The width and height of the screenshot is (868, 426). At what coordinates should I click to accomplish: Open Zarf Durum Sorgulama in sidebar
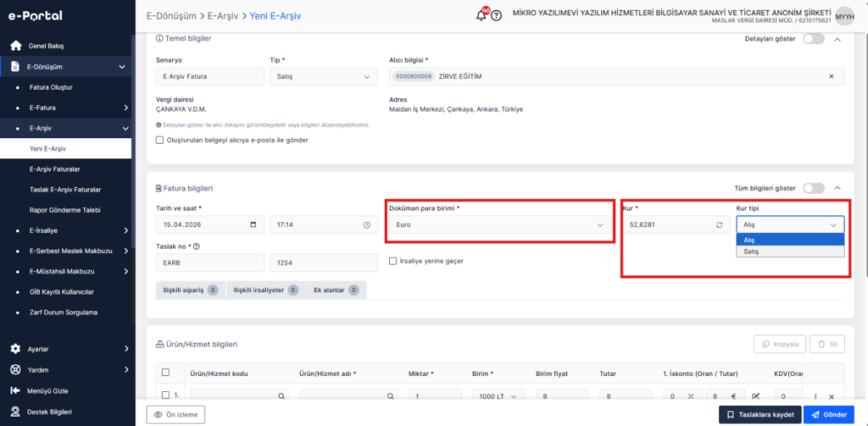coord(63,312)
